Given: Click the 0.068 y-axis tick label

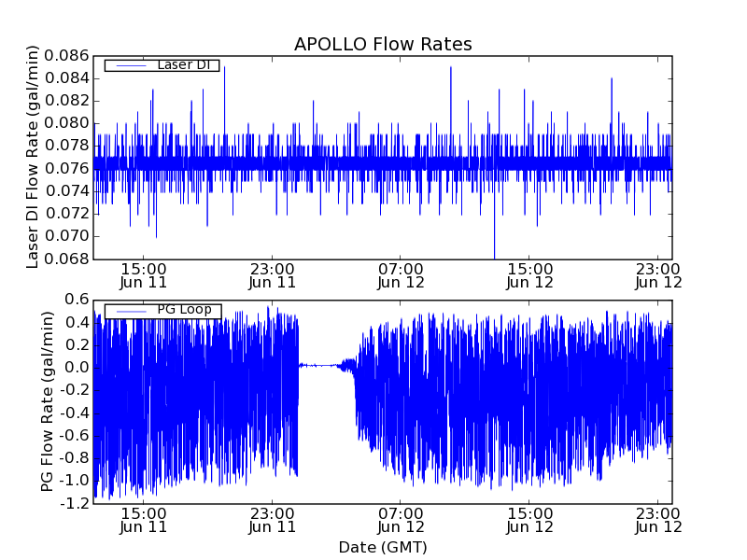Looking at the screenshot, I should click(66, 259).
